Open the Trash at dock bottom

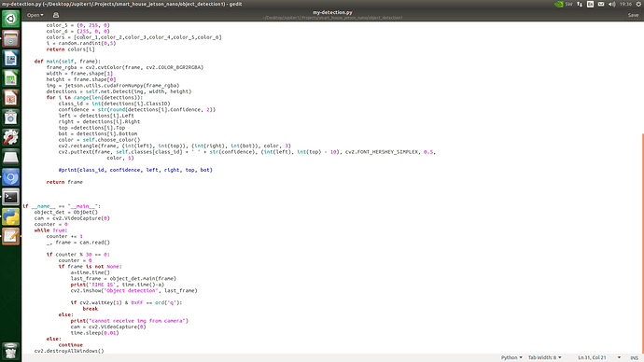[10, 351]
